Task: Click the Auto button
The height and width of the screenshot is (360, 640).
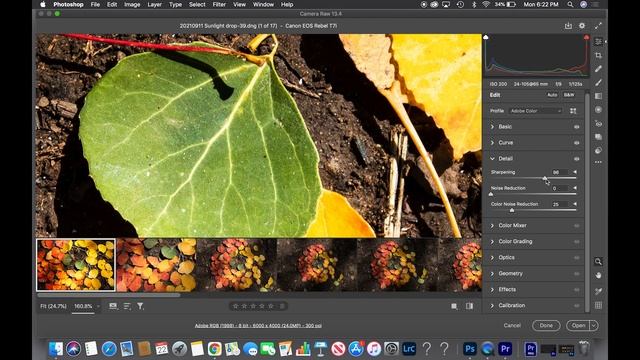Action: (552, 95)
